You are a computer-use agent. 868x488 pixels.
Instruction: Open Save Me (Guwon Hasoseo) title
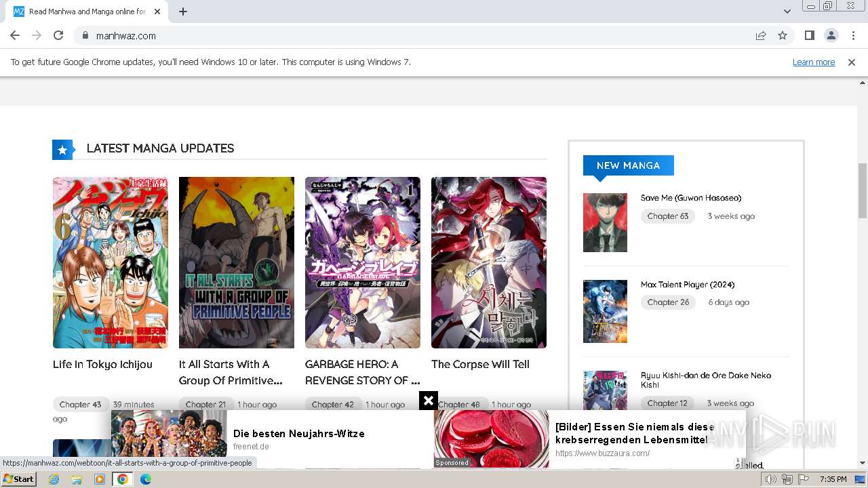(x=690, y=198)
